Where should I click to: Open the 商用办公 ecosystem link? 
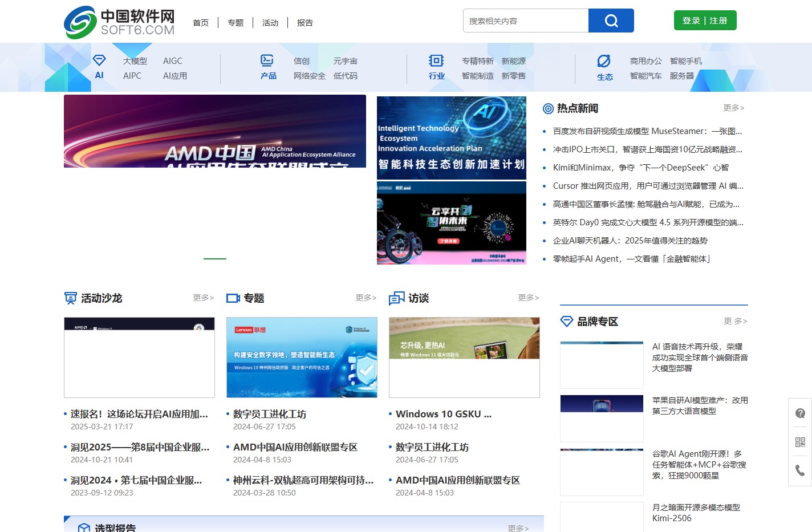[646, 61]
